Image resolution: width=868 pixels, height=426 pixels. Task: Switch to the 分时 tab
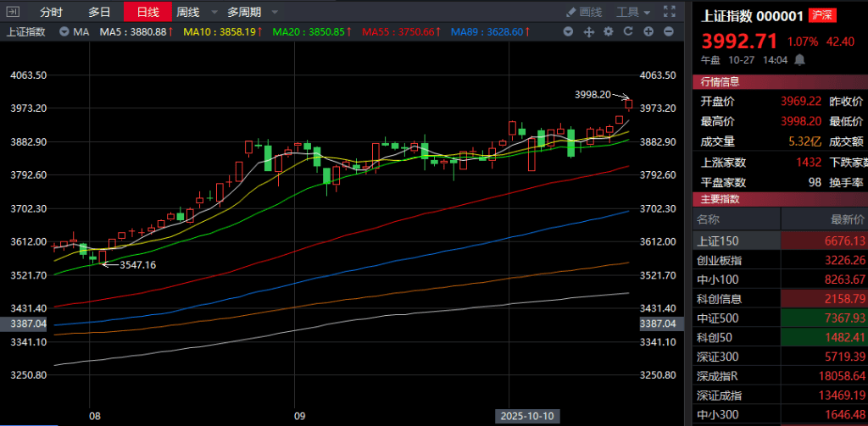tap(52, 12)
